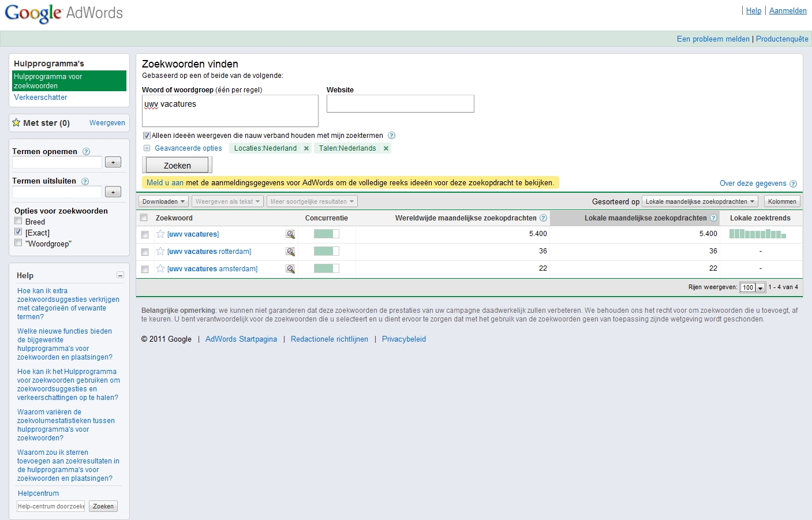The image size is (812, 520).
Task: Focus the Help-centrum doorzoeken field
Action: click(x=51, y=506)
